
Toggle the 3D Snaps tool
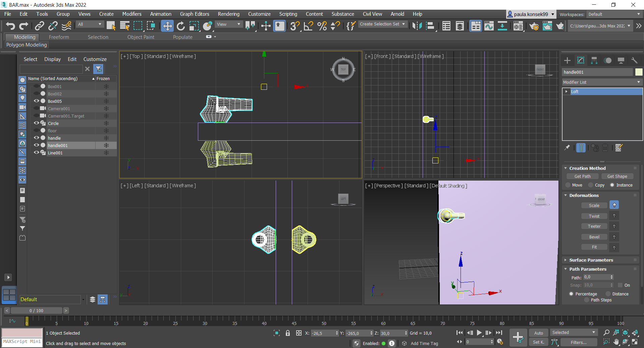[x=295, y=26]
